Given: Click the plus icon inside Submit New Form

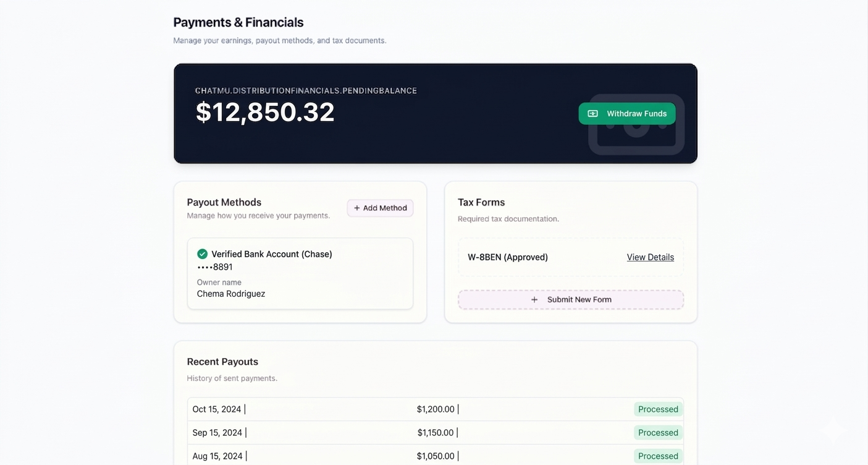Looking at the screenshot, I should point(534,299).
